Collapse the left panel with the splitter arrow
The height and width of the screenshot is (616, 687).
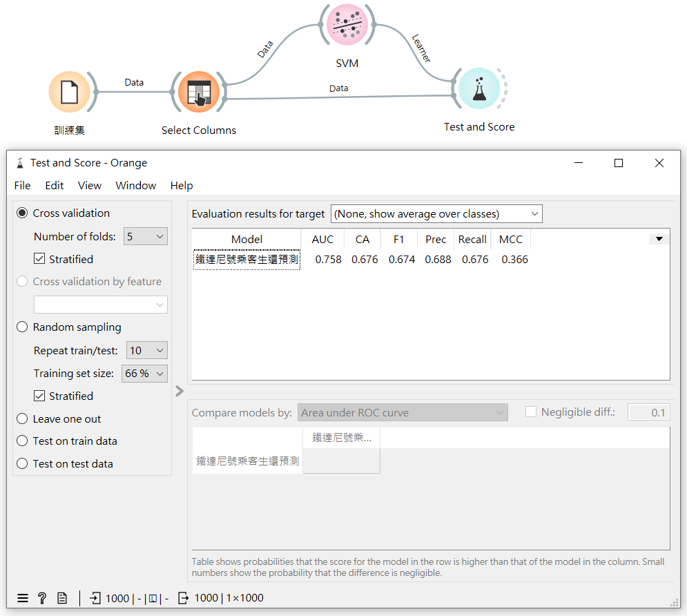point(180,391)
